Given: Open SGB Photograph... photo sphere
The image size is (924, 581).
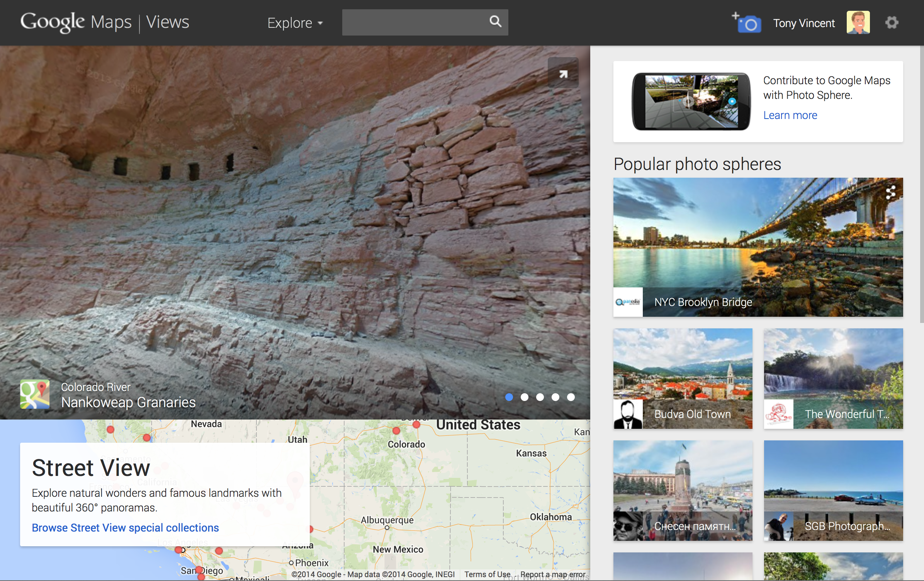Looking at the screenshot, I should click(x=834, y=491).
